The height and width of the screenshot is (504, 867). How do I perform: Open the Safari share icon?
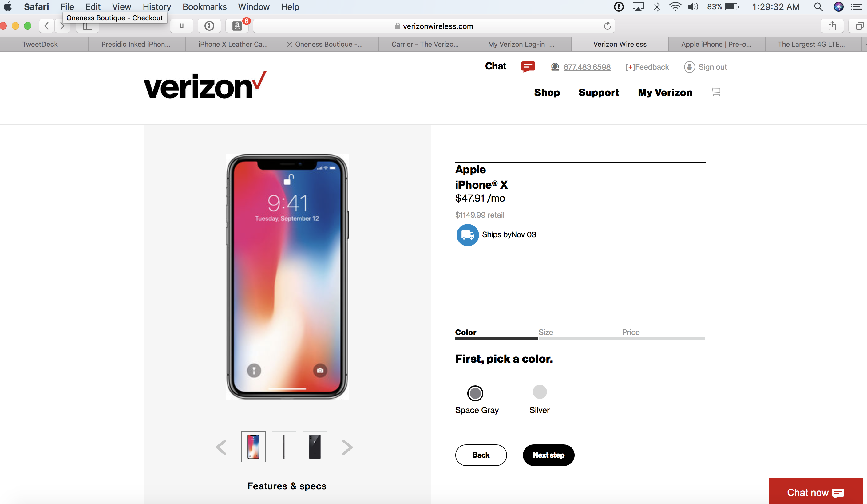click(832, 26)
